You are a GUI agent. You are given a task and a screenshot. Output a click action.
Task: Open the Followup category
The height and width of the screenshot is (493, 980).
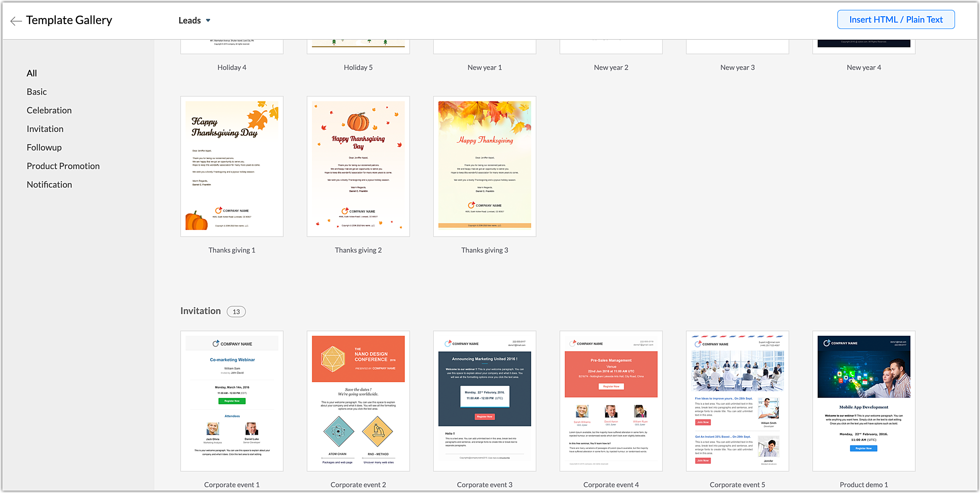pos(44,148)
